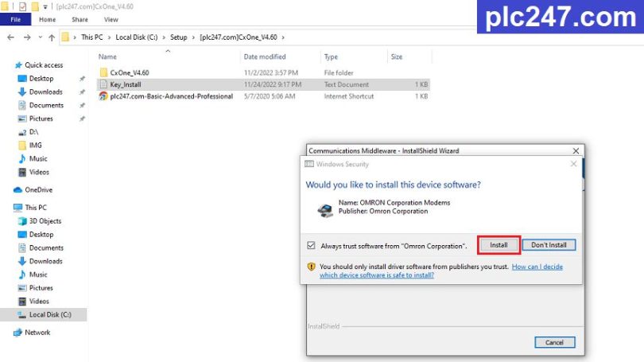Sort by the Name column header
Viewport: 644px width, 362px height.
107,56
